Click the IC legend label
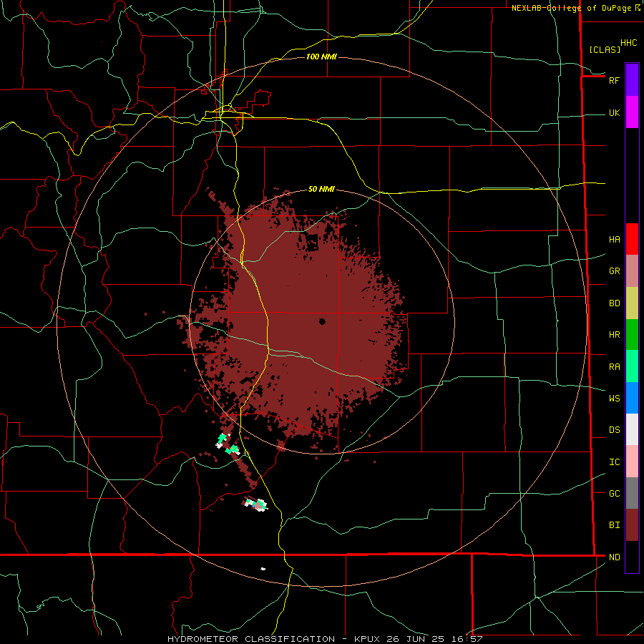 point(614,462)
